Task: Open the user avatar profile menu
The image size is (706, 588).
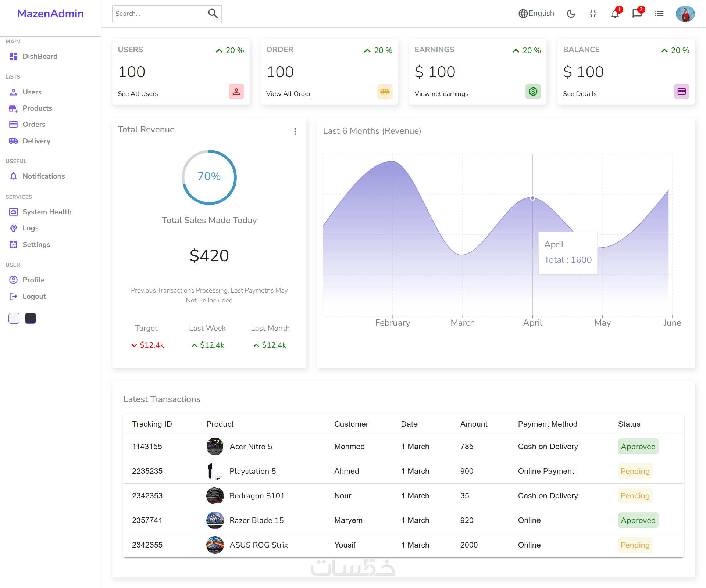Action: [x=685, y=14]
